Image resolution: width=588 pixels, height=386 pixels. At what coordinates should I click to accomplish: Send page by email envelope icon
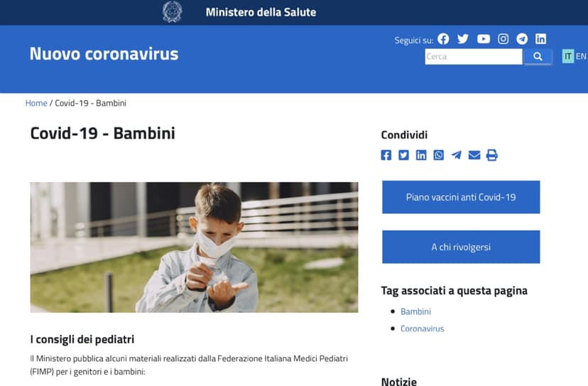coord(474,155)
